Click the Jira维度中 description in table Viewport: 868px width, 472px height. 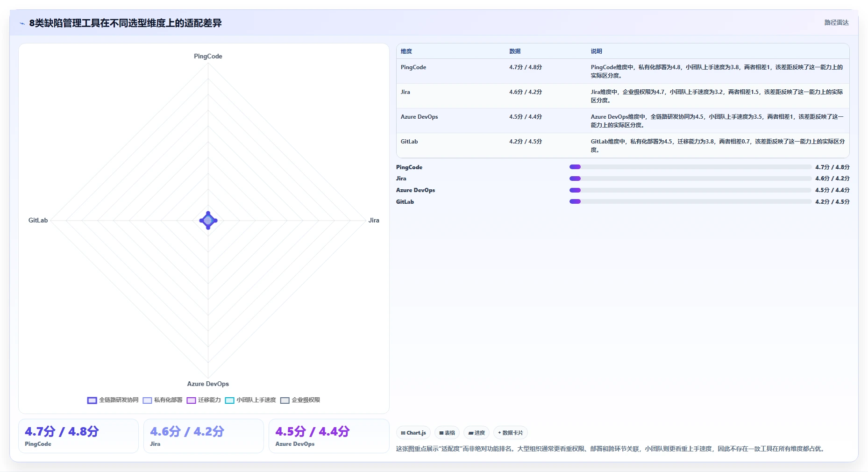click(x=717, y=96)
